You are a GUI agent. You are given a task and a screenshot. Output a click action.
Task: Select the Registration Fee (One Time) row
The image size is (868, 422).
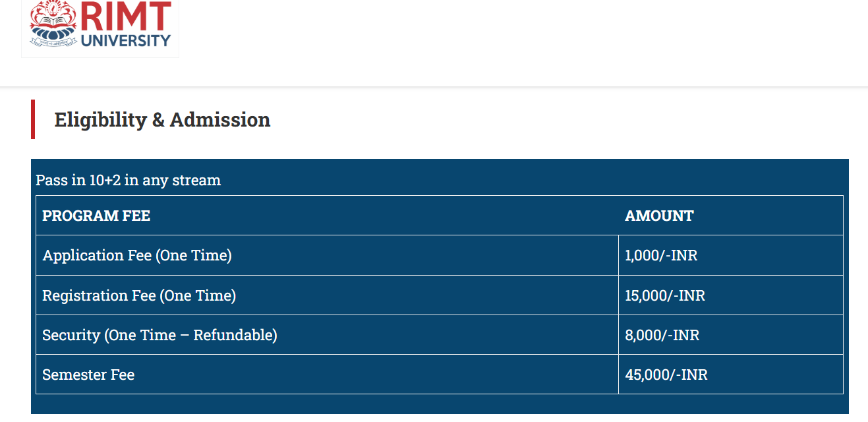[440, 295]
